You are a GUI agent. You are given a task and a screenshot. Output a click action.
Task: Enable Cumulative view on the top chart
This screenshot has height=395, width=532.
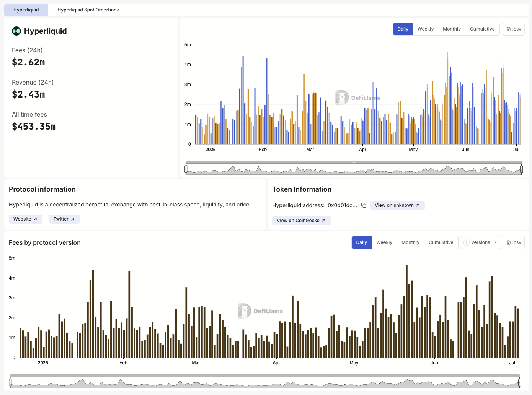click(x=482, y=29)
